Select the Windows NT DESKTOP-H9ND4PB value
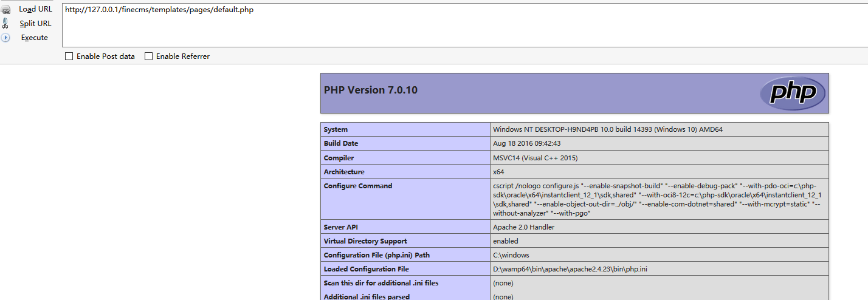The width and height of the screenshot is (868, 300). pyautogui.click(x=608, y=129)
